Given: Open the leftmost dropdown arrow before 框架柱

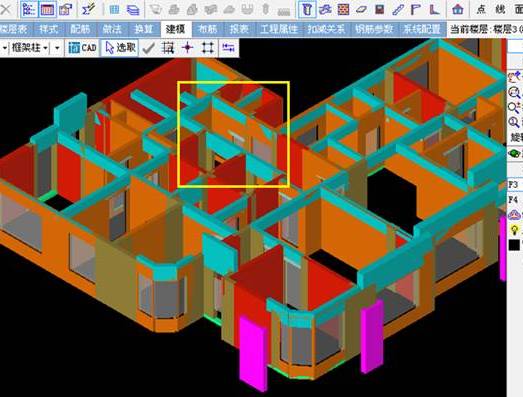Looking at the screenshot, I should [x=4, y=48].
